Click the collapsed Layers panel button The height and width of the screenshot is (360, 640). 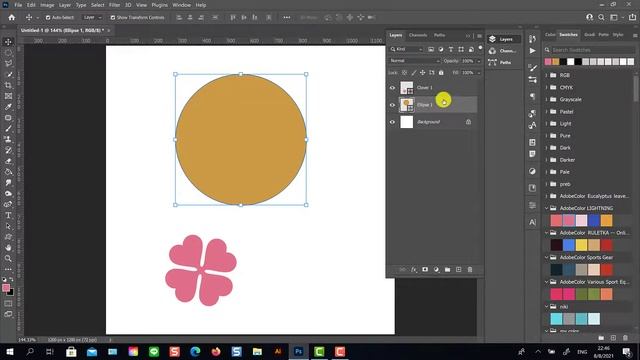(x=504, y=39)
